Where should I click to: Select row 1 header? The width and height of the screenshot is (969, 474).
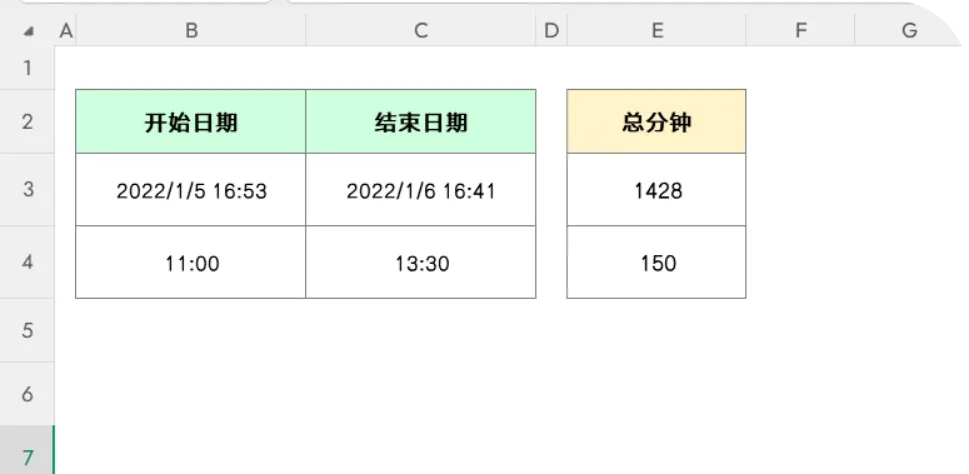tap(27, 68)
